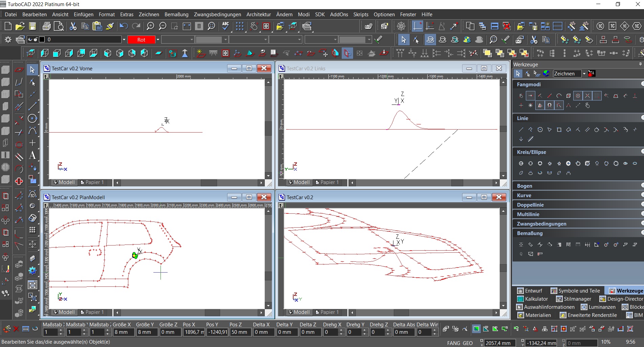This screenshot has width=644, height=347.
Task: Expand the Doppellinie palette section
Action: pos(642,204)
